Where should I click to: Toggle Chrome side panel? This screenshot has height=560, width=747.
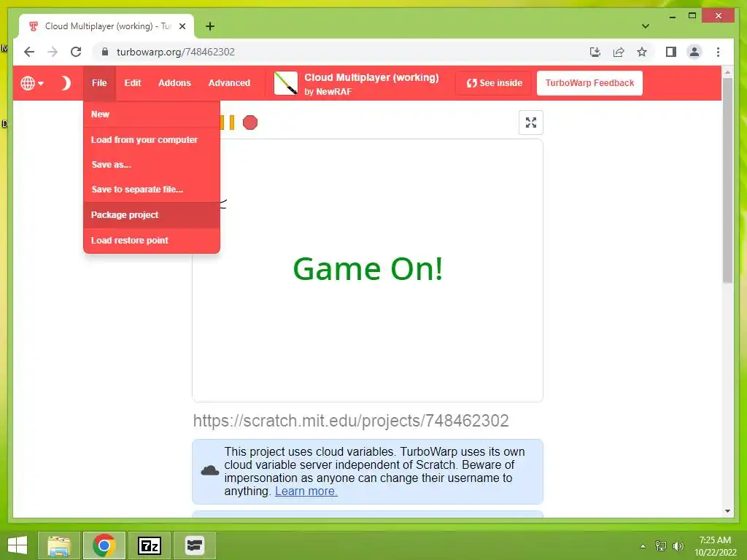[x=671, y=52]
